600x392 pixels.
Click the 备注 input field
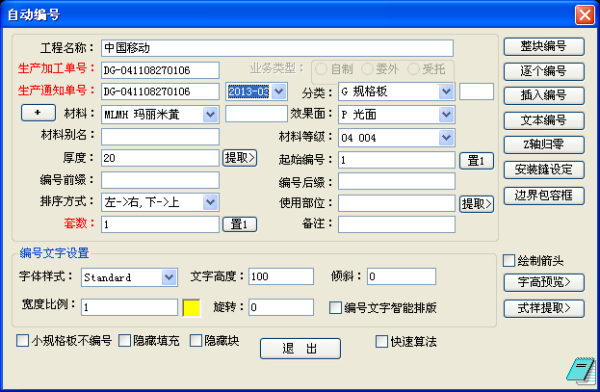[397, 224]
